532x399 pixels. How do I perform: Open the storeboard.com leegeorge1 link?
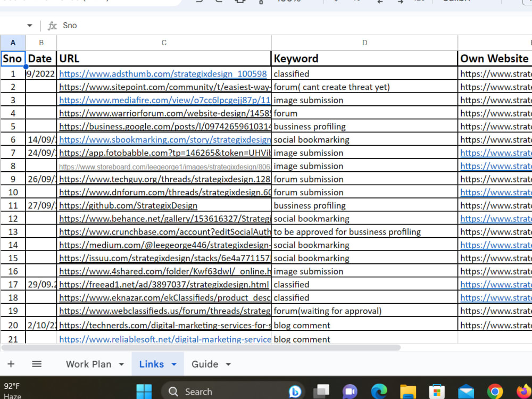point(164,167)
